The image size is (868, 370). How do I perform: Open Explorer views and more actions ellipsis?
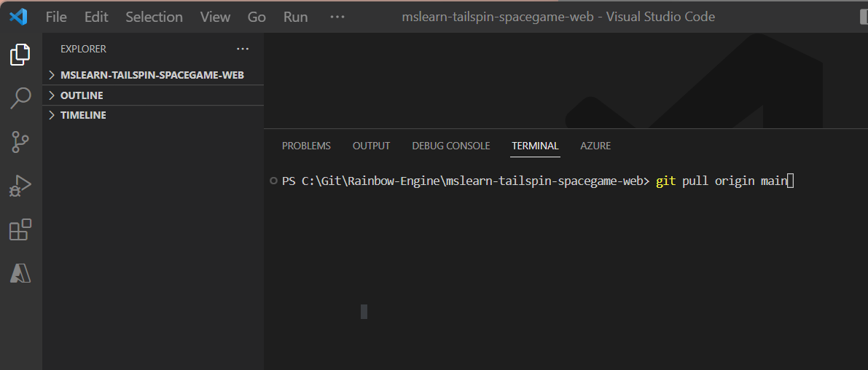(x=243, y=50)
